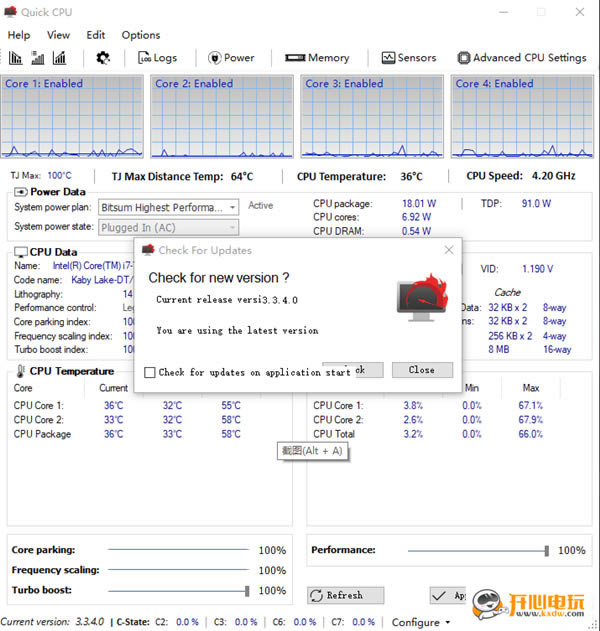This screenshot has width=600, height=631.
Task: Open the Help menu
Action: click(x=19, y=35)
